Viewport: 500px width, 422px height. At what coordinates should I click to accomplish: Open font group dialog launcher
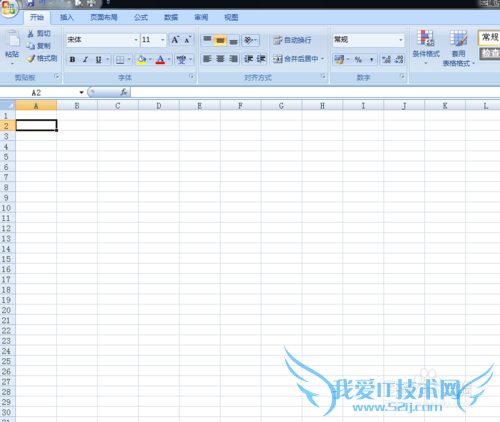tap(191, 76)
